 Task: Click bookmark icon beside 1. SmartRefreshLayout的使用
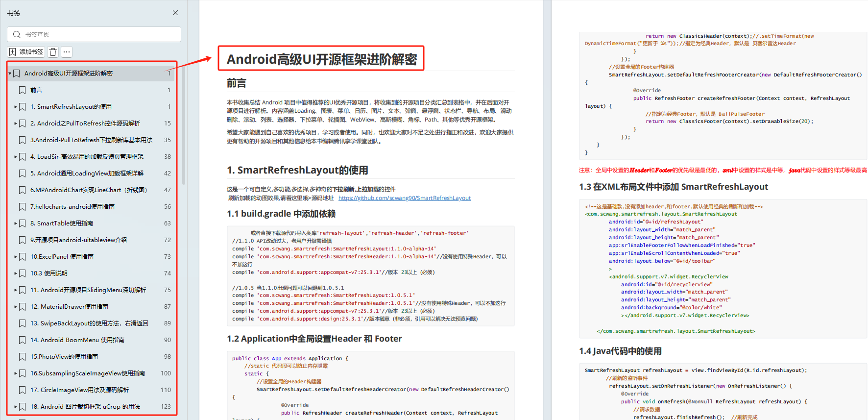pos(22,107)
